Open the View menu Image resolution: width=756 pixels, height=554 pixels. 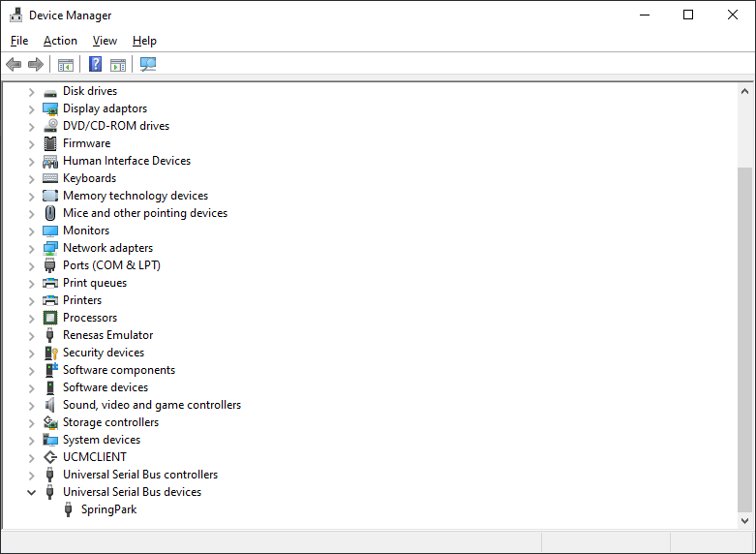pos(105,41)
